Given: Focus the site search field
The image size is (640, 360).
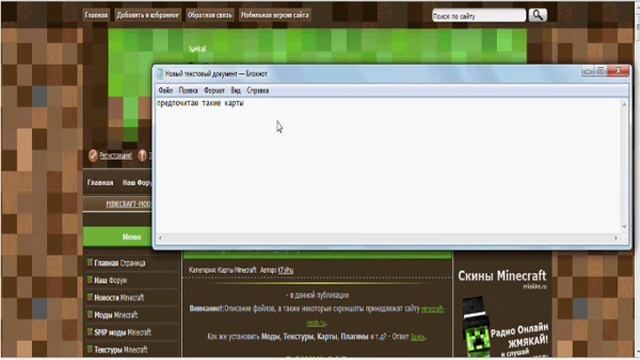Looking at the screenshot, I should point(479,16).
